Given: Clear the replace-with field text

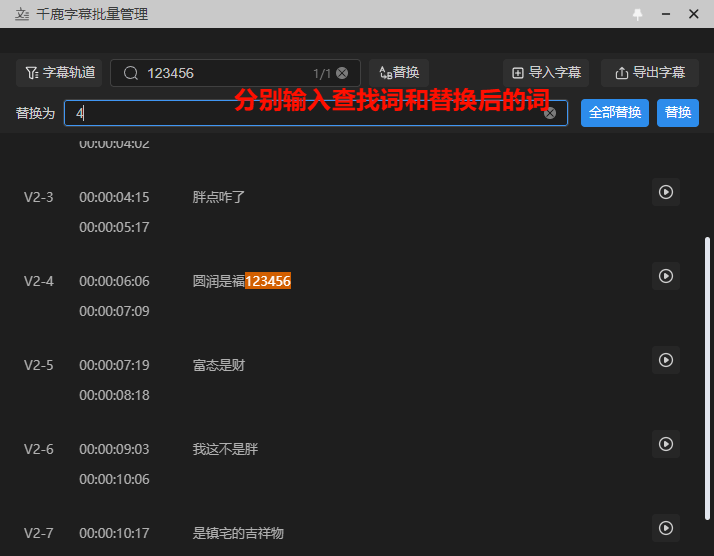Looking at the screenshot, I should (550, 113).
